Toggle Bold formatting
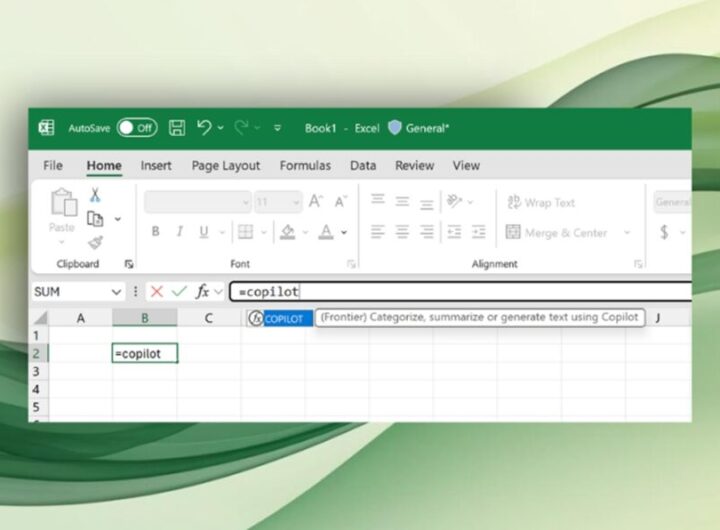The width and height of the screenshot is (720, 530). [x=155, y=232]
